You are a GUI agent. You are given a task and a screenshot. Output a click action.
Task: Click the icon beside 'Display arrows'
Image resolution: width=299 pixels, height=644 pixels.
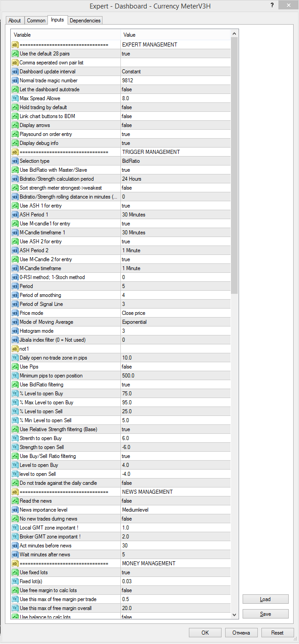tap(15, 125)
